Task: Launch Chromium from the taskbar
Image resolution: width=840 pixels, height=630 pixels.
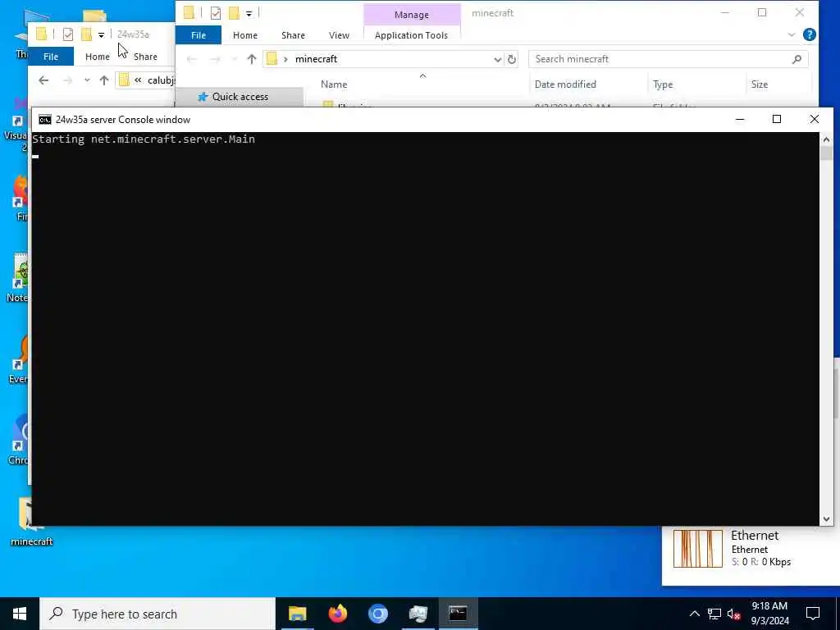Action: pyautogui.click(x=377, y=614)
